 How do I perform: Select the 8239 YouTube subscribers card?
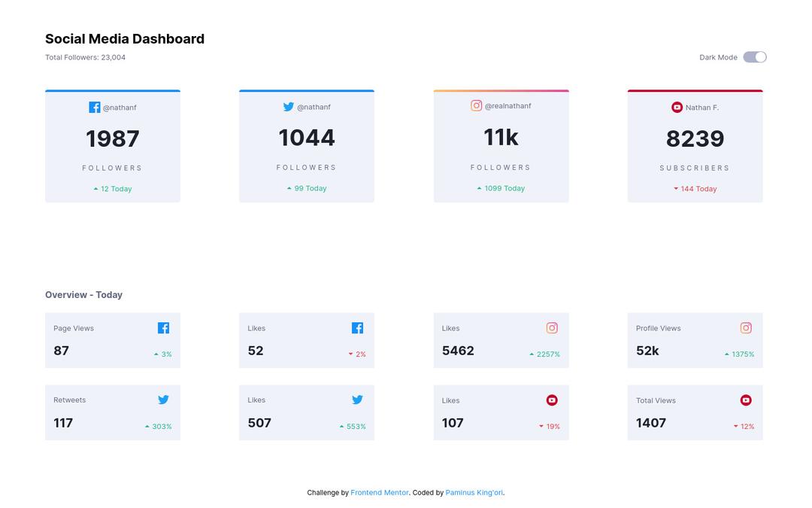tap(695, 147)
